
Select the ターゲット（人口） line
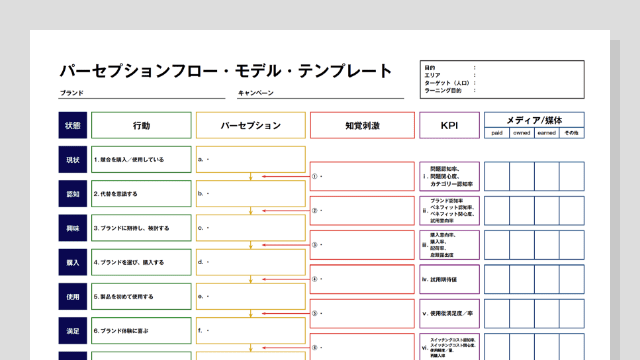point(450,83)
